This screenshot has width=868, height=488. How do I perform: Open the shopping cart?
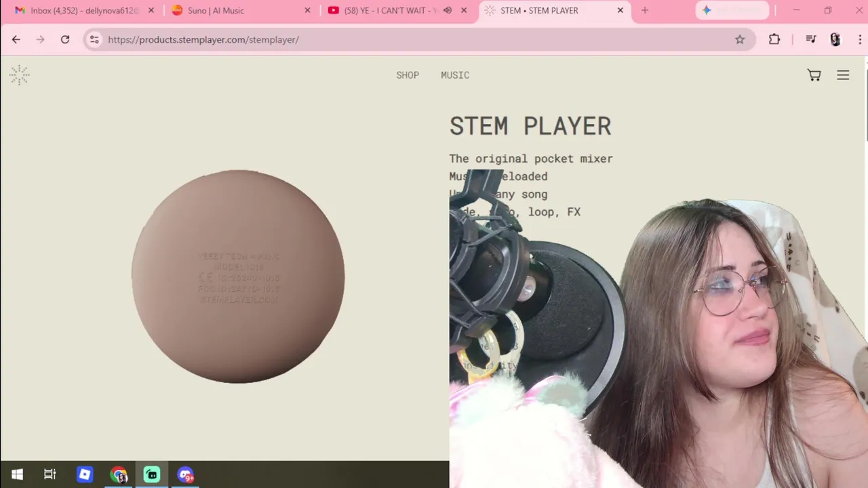pyautogui.click(x=814, y=75)
